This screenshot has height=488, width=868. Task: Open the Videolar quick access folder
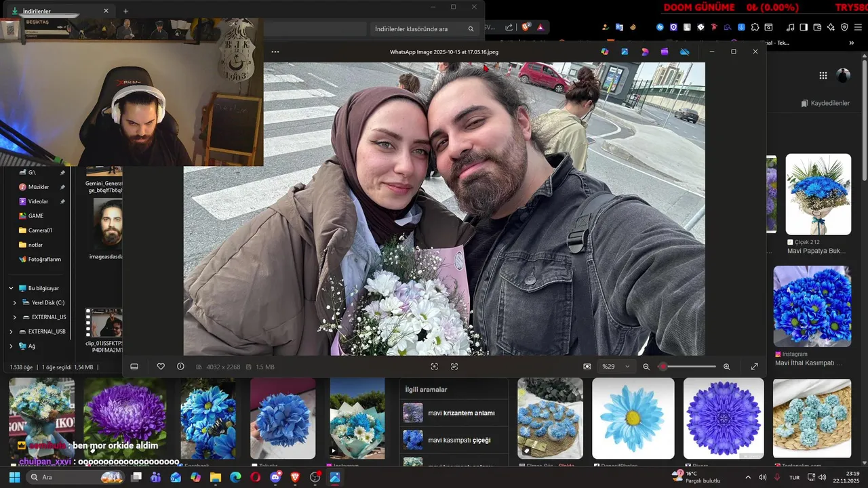pyautogui.click(x=38, y=201)
